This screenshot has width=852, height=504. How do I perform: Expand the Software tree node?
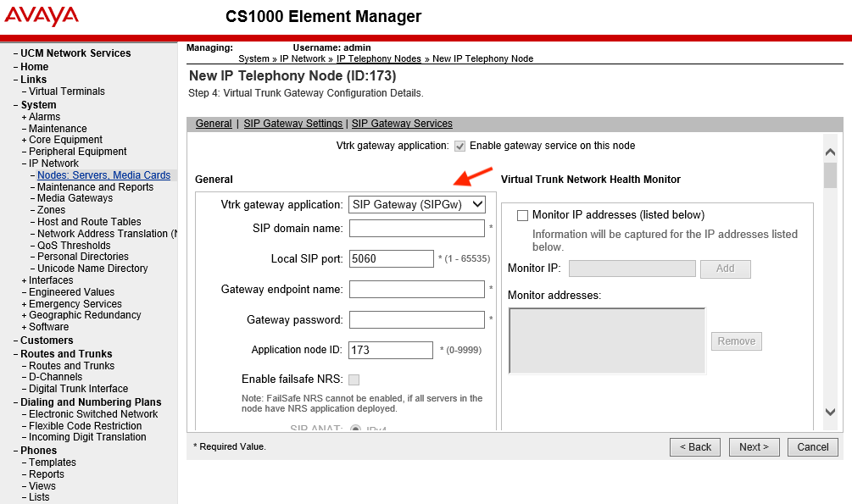coord(24,328)
